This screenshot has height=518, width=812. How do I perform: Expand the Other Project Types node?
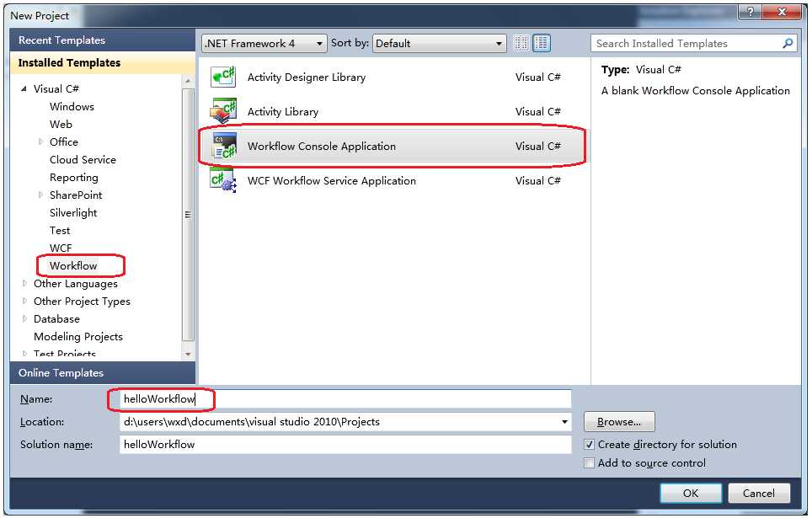24,302
